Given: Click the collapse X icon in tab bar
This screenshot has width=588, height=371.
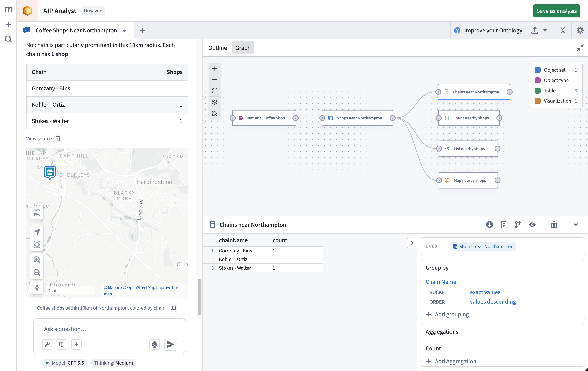Looking at the screenshot, I should tap(562, 30).
